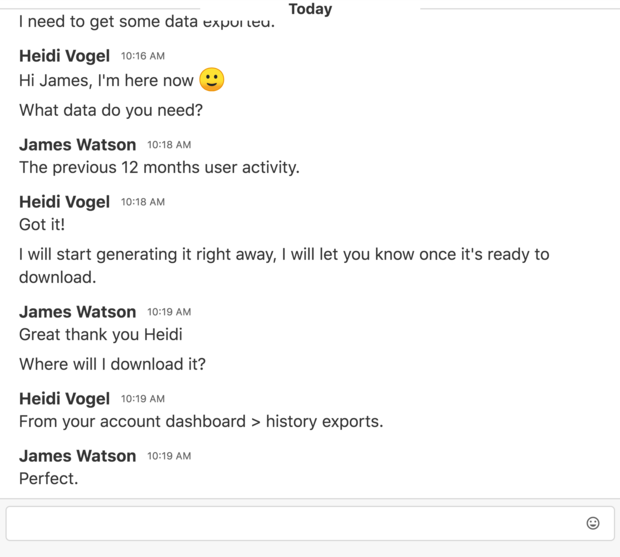This screenshot has width=620, height=557.
Task: Click James Watson's 10:18 AM timestamp
Action: pyautogui.click(x=169, y=145)
